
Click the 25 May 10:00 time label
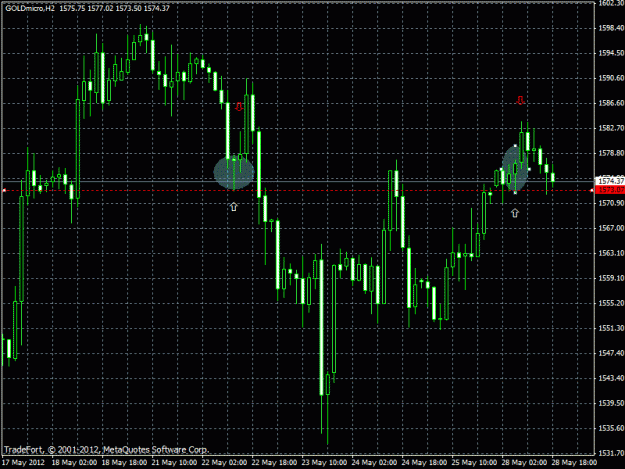pos(474,463)
